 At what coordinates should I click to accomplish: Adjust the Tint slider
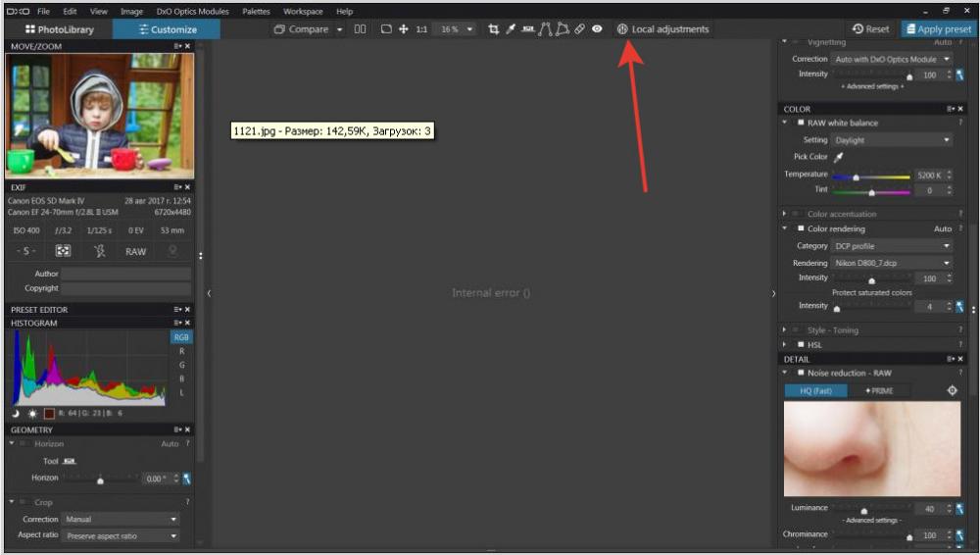[871, 191]
